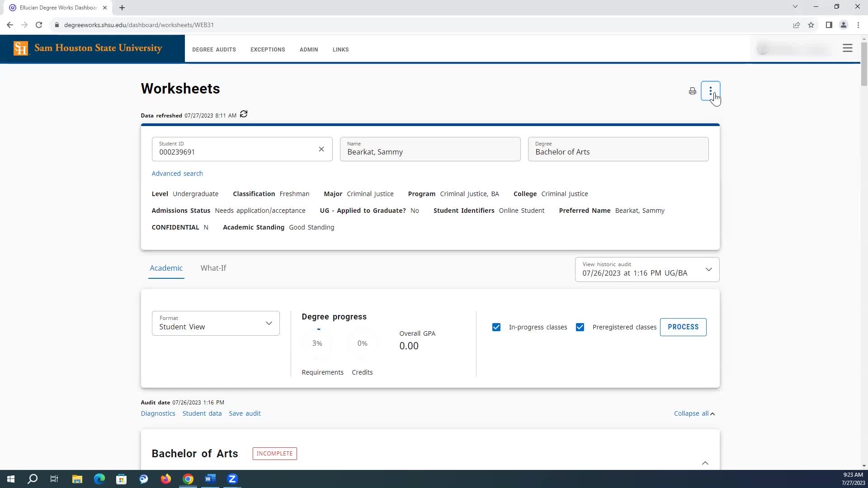Image resolution: width=868 pixels, height=488 pixels.
Task: Open the three-dot more options menu
Action: click(710, 91)
